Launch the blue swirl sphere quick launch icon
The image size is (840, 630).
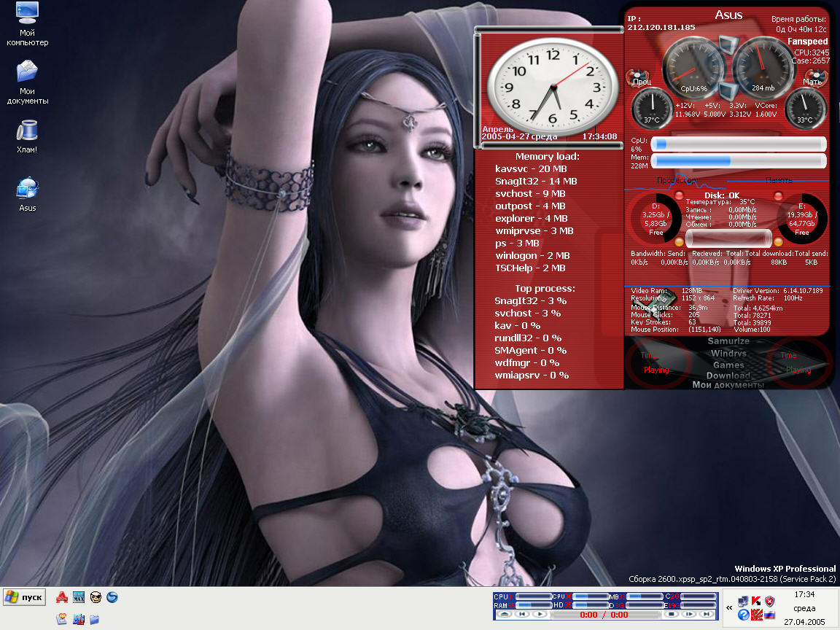pos(112,596)
